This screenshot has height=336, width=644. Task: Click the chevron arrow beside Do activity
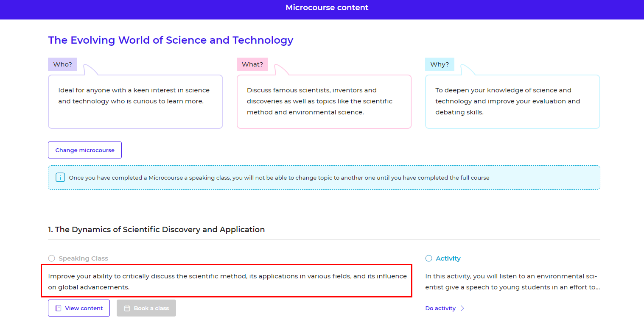[462, 308]
